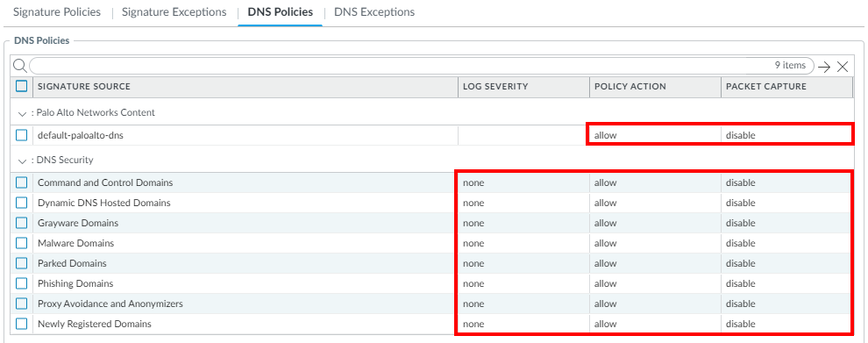
Task: Open log severity for Command and Control Domains
Action: [x=523, y=182]
